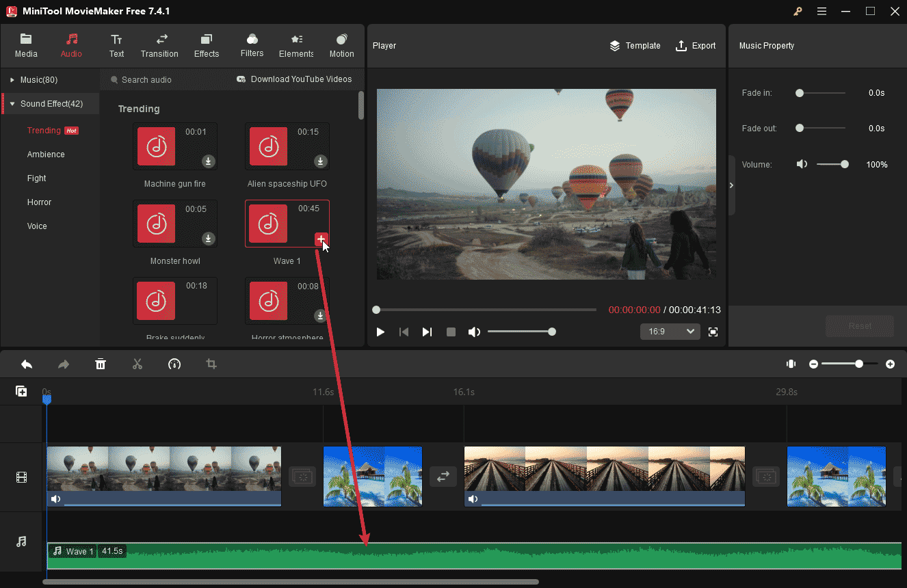Viewport: 907px width, 588px height.
Task: Collapse the Music Property panel arrow
Action: click(731, 185)
